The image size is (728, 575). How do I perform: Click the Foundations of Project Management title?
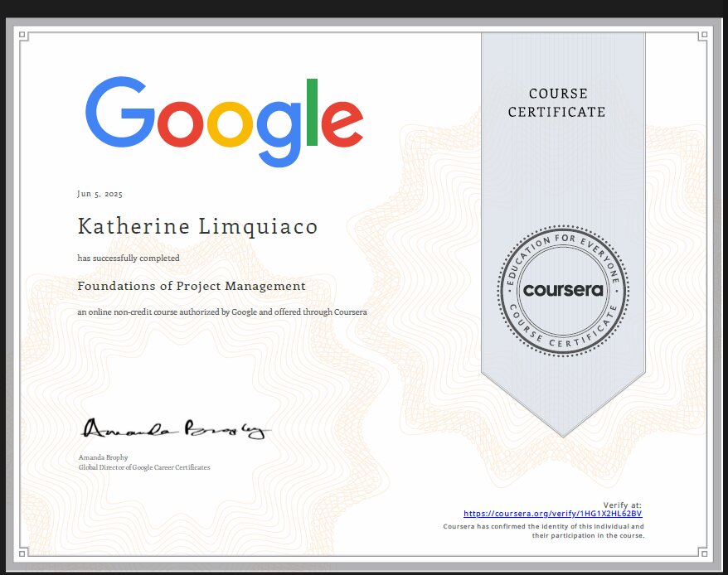(x=192, y=286)
